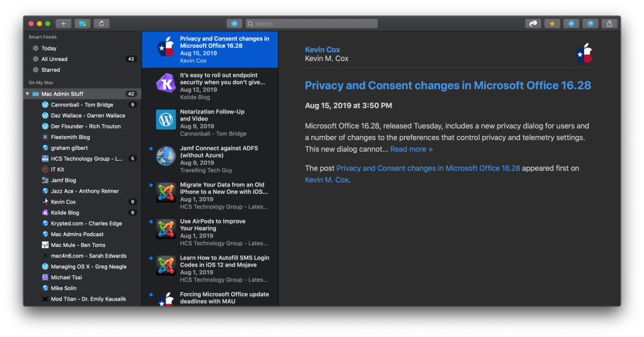Image resolution: width=644 pixels, height=337 pixels.
Task: Select the Starred smart feed
Action: [50, 70]
